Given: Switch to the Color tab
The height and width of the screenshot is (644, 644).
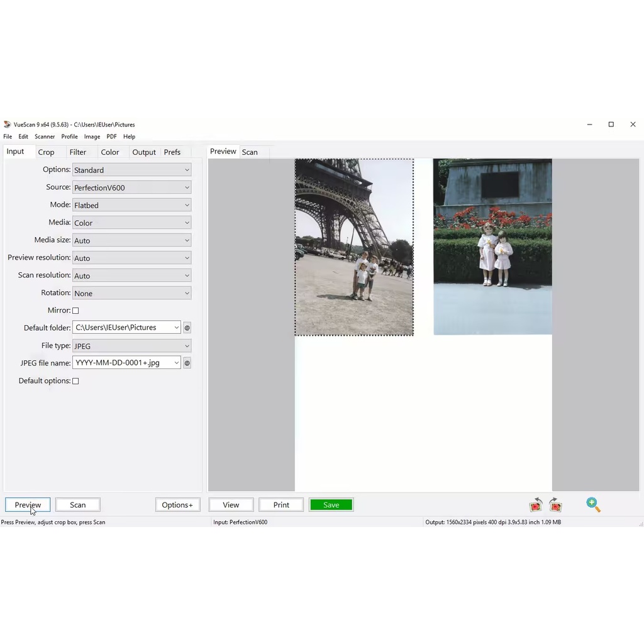Looking at the screenshot, I should pyautogui.click(x=110, y=152).
